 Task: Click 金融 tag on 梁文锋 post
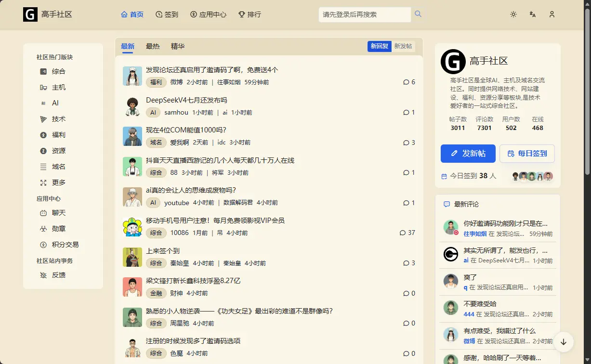click(x=156, y=293)
